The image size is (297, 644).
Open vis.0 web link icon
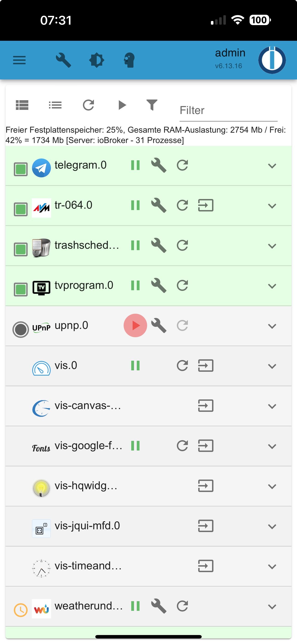206,366
